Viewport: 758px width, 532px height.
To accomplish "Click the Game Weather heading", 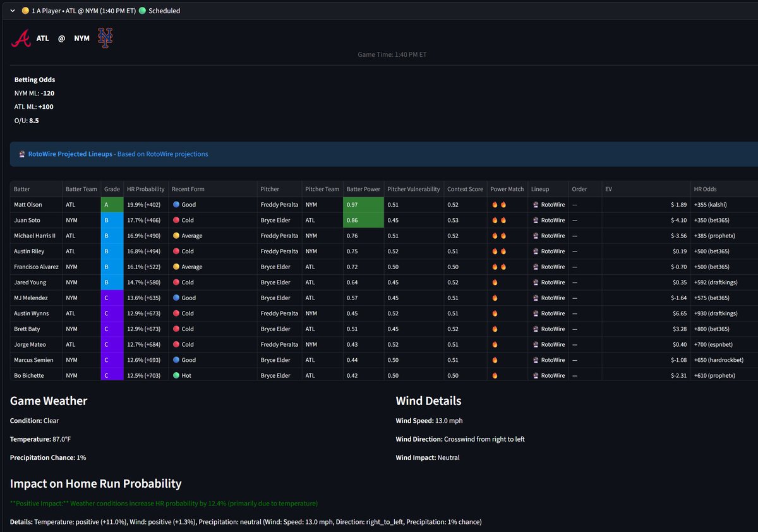I will coord(49,401).
